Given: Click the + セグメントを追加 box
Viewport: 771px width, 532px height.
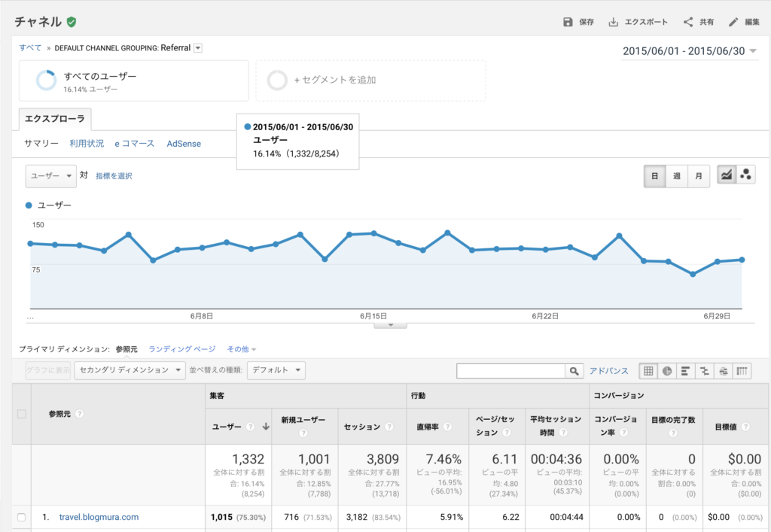Looking at the screenshot, I should point(370,81).
